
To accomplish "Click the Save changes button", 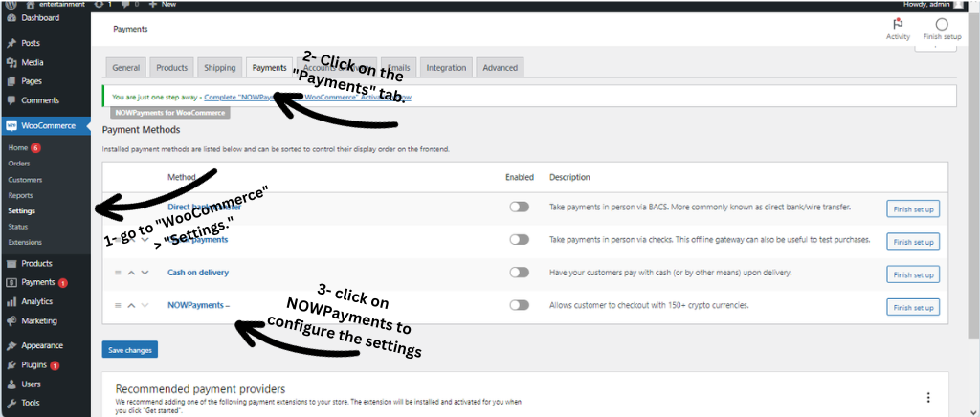I will pyautogui.click(x=129, y=350).
